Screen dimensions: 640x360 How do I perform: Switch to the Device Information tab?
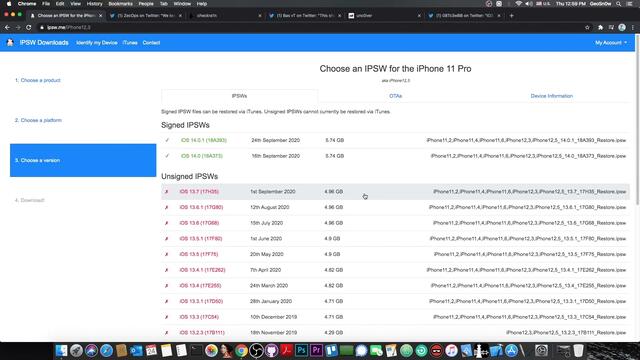[551, 96]
